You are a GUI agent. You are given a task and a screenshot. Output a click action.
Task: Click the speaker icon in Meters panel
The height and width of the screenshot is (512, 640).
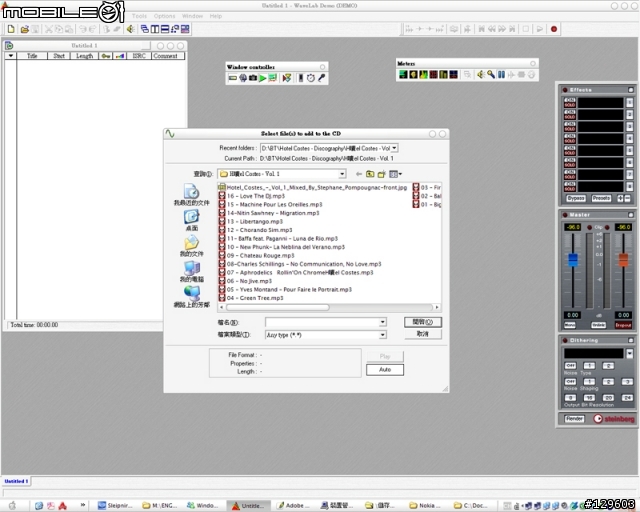pos(481,74)
